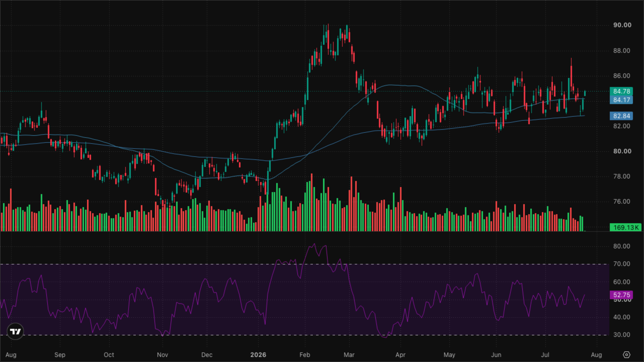This screenshot has width=644, height=362.
Task: Select the 52.75 RSI value label
Action: 621,295
